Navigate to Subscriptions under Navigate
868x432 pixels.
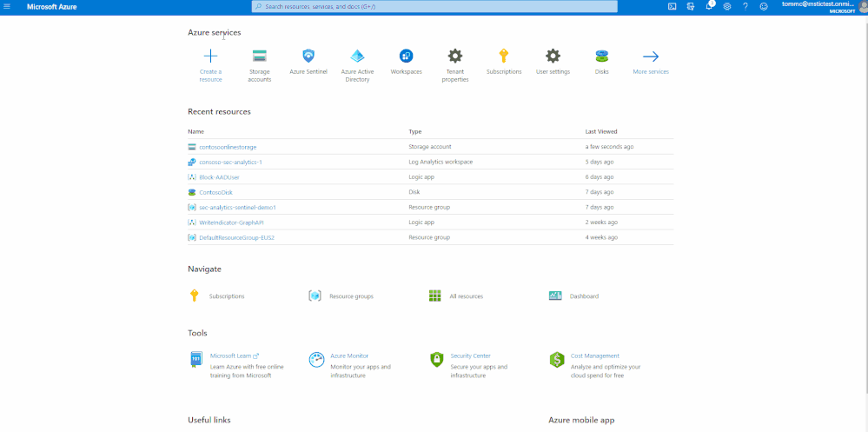click(227, 296)
